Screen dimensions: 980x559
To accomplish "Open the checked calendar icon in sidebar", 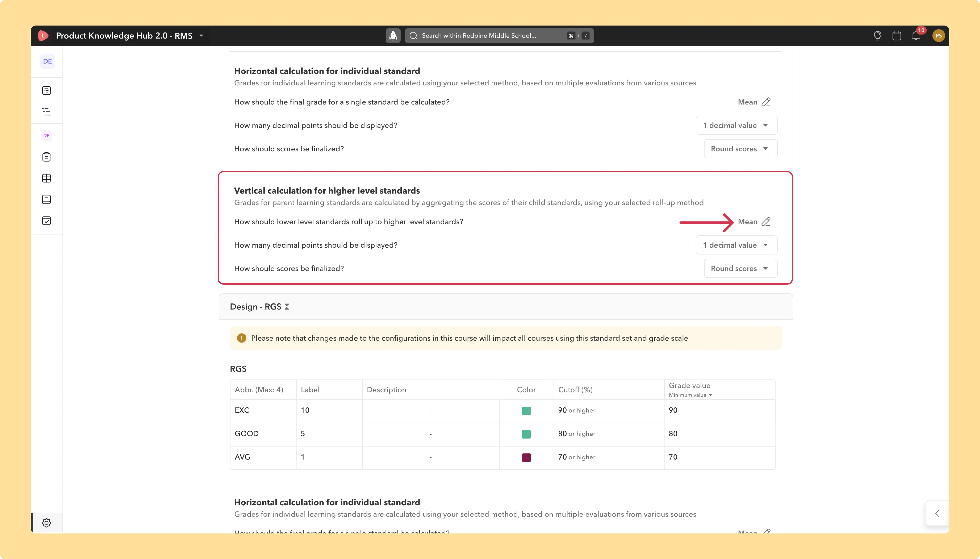I will [46, 221].
